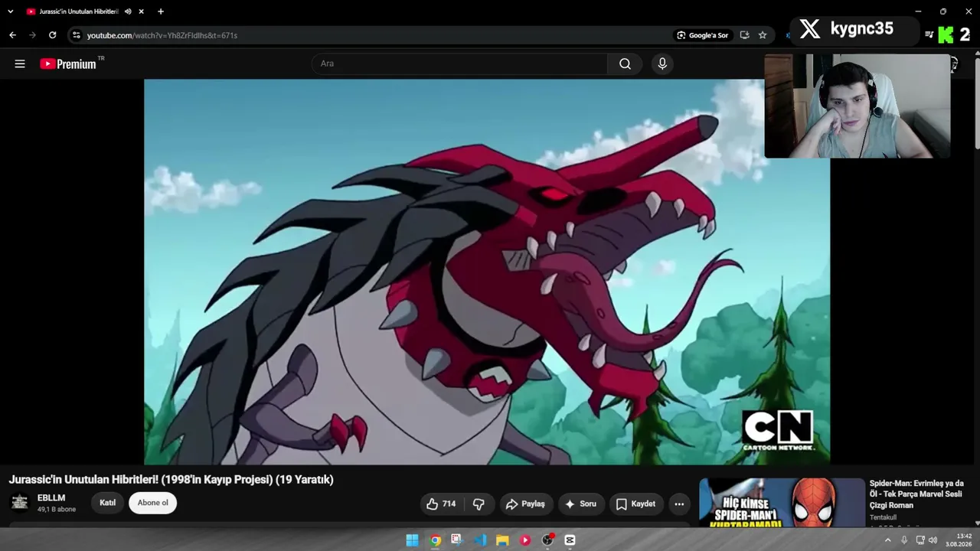This screenshot has width=980, height=551.
Task: Open the tab search dropdown arrow
Action: [x=10, y=11]
